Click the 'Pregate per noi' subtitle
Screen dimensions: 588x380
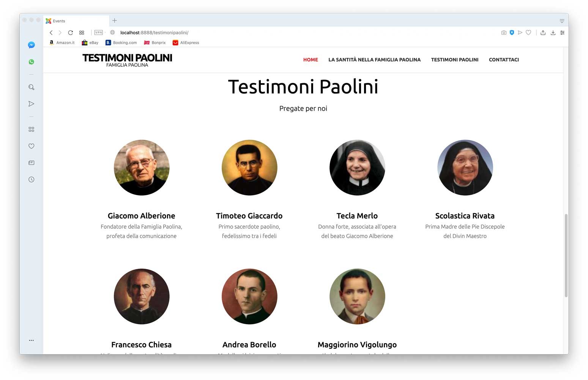point(303,109)
